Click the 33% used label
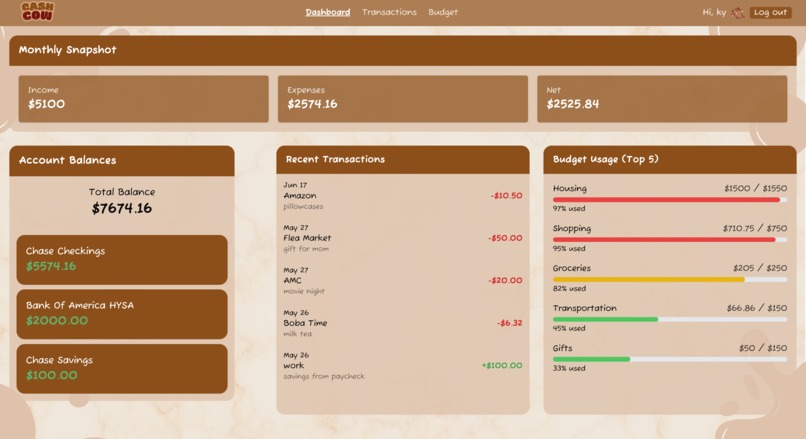This screenshot has height=439, width=806. (569, 368)
